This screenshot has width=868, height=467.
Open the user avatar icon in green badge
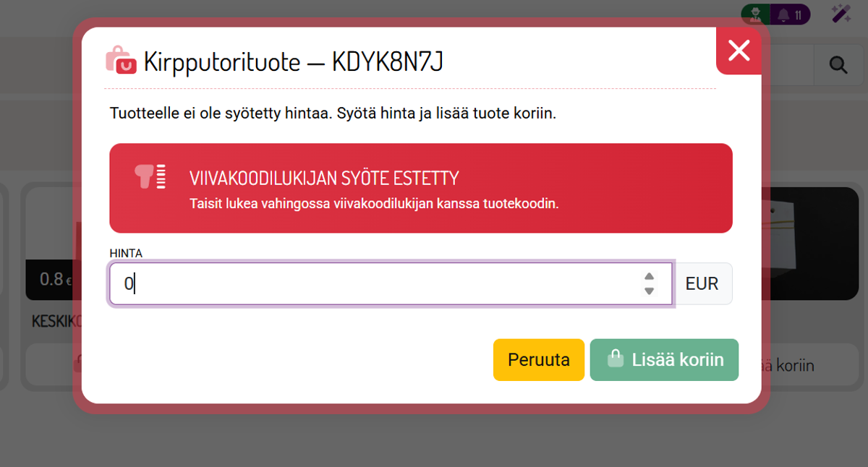click(755, 13)
